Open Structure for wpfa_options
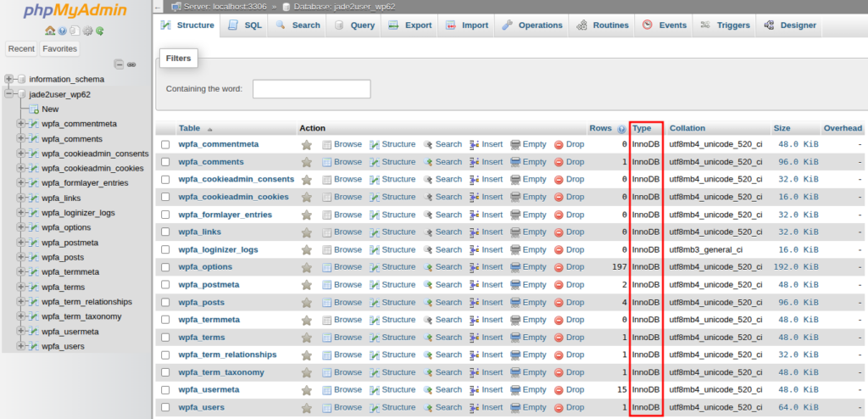This screenshot has width=868, height=419. tap(392, 267)
